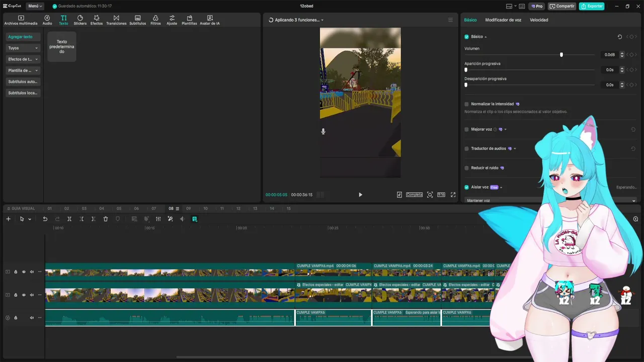Viewport: 644px width, 362px height.
Task: Open the Ajuste panel
Action: coord(172,20)
